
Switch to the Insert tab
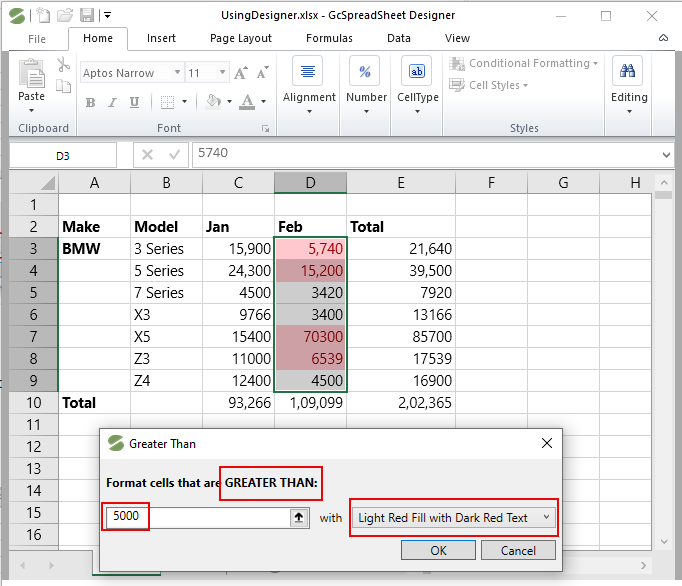[161, 38]
